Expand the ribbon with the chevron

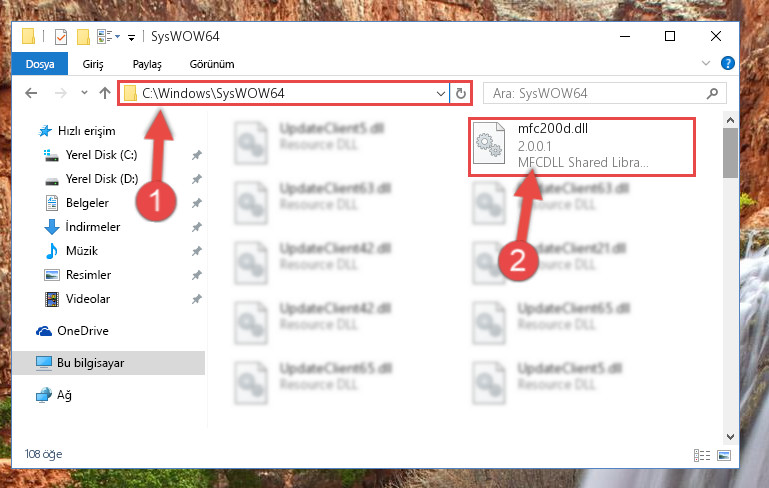[x=706, y=63]
